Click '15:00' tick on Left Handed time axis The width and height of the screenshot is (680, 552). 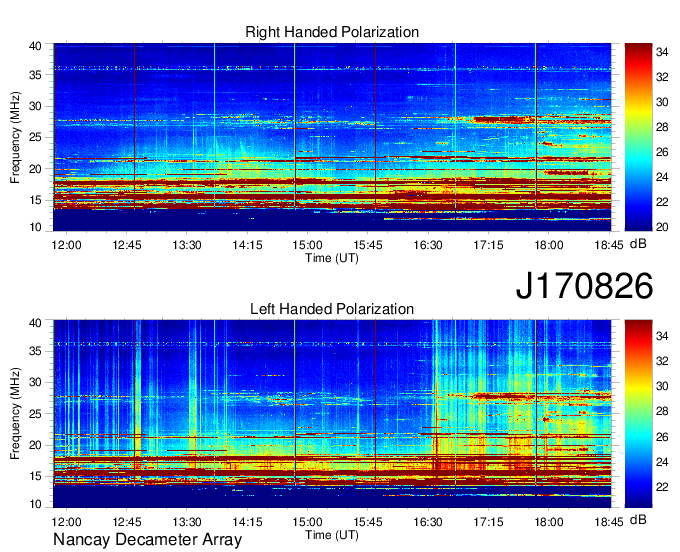(307, 522)
